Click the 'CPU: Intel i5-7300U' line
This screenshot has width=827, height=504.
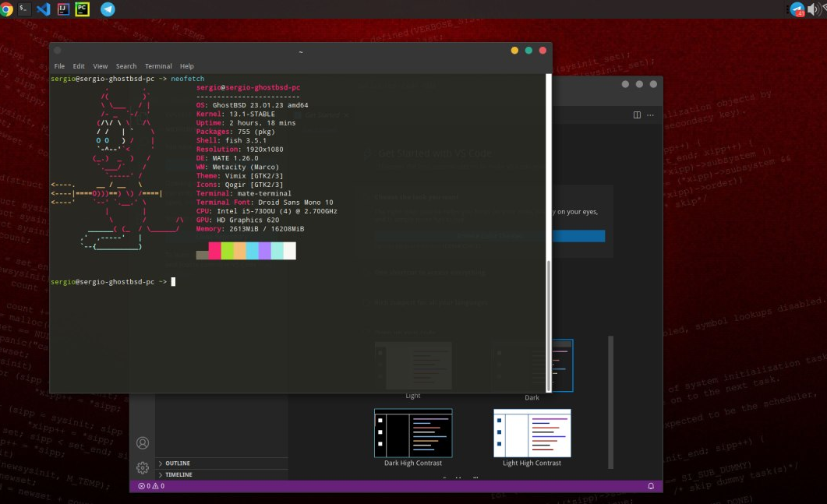(267, 211)
